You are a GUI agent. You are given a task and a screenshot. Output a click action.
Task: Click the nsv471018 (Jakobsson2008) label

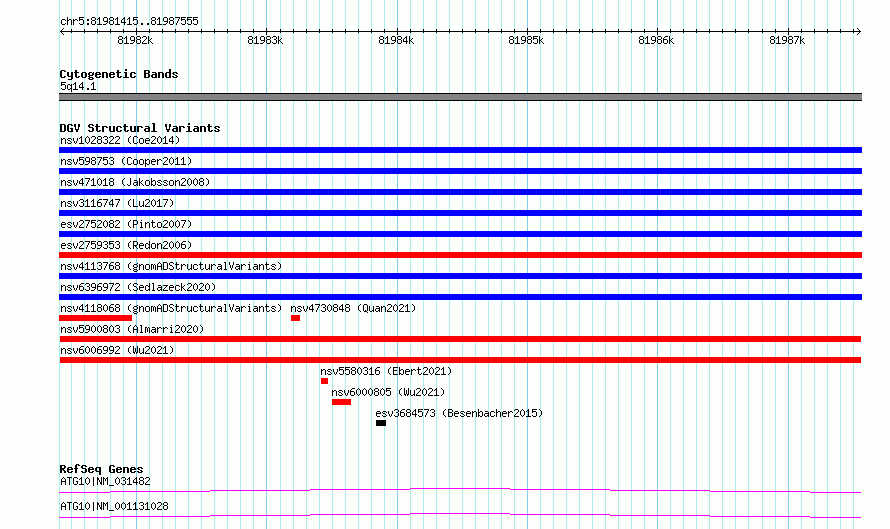coord(135,182)
